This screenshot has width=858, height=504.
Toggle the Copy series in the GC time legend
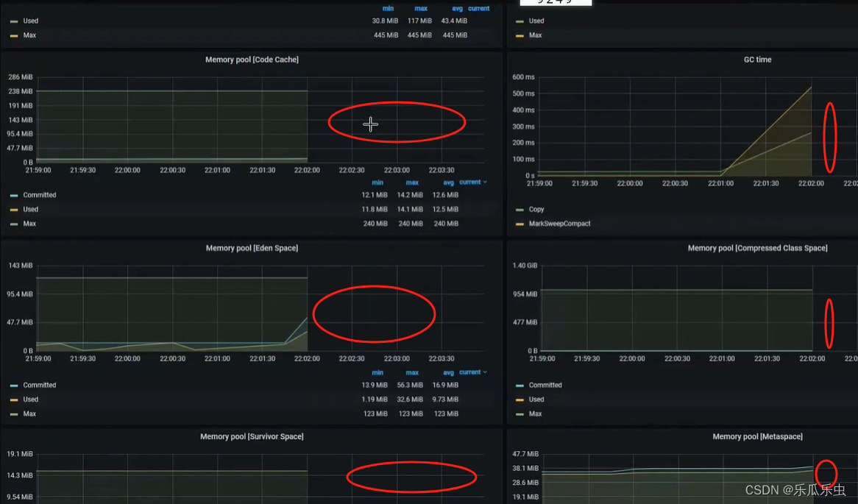536,209
